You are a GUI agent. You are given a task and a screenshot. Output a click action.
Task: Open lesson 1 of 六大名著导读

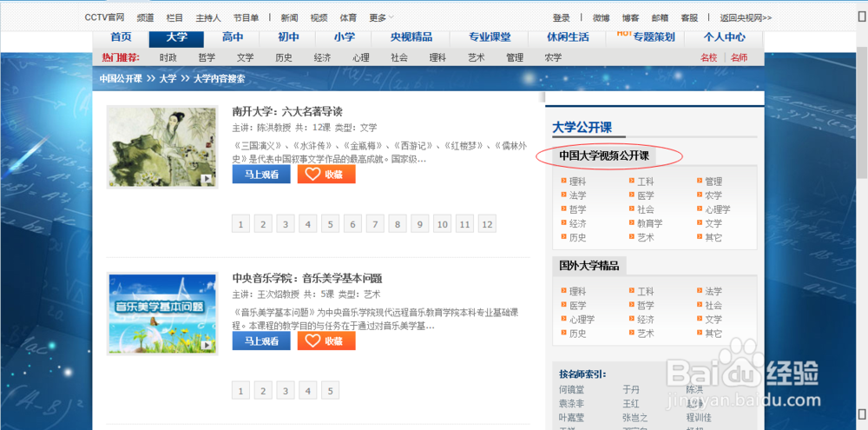coord(240,224)
